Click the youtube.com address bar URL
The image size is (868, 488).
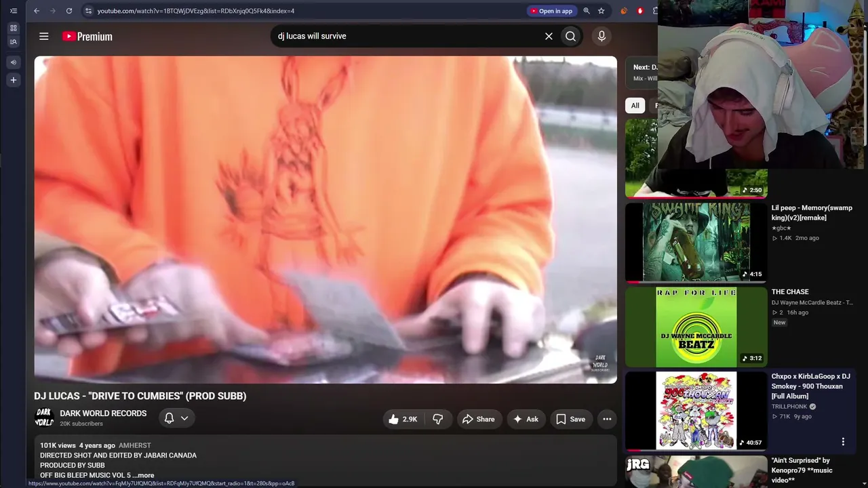(195, 11)
